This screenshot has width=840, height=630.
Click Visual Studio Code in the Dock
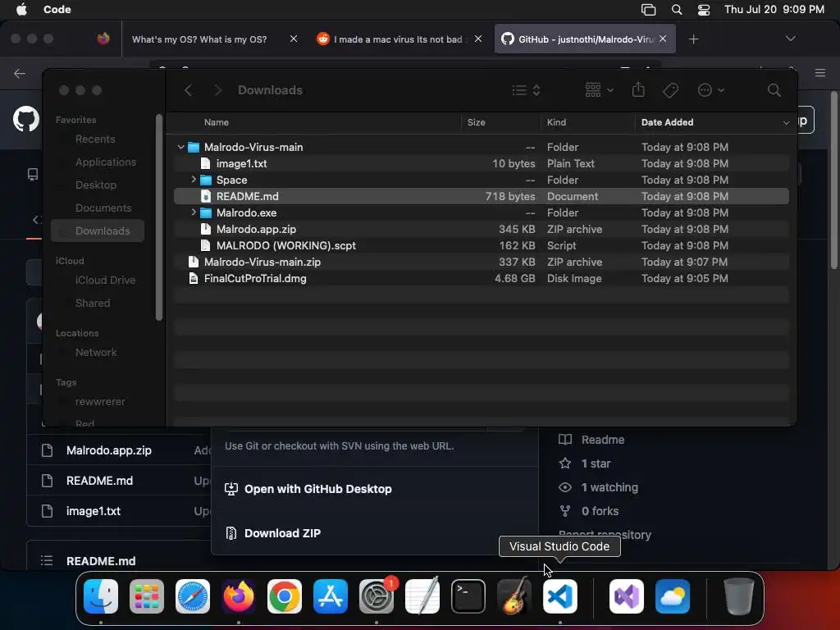tap(559, 596)
